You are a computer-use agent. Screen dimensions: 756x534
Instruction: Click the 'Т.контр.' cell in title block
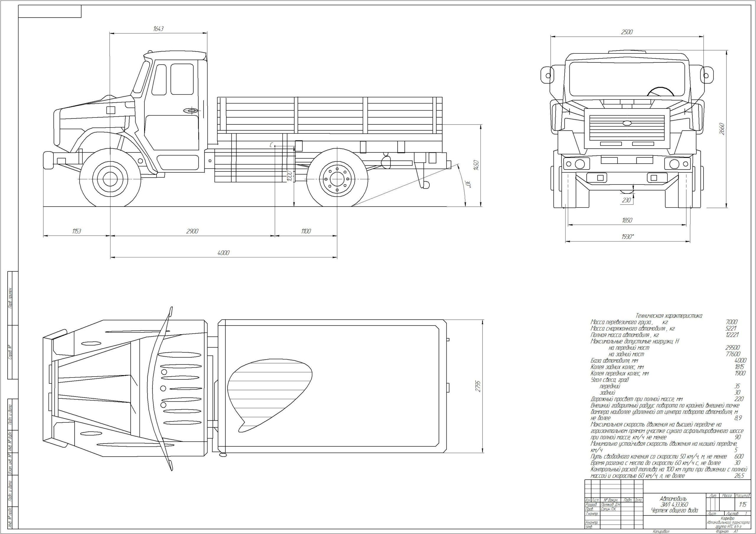(x=592, y=514)
